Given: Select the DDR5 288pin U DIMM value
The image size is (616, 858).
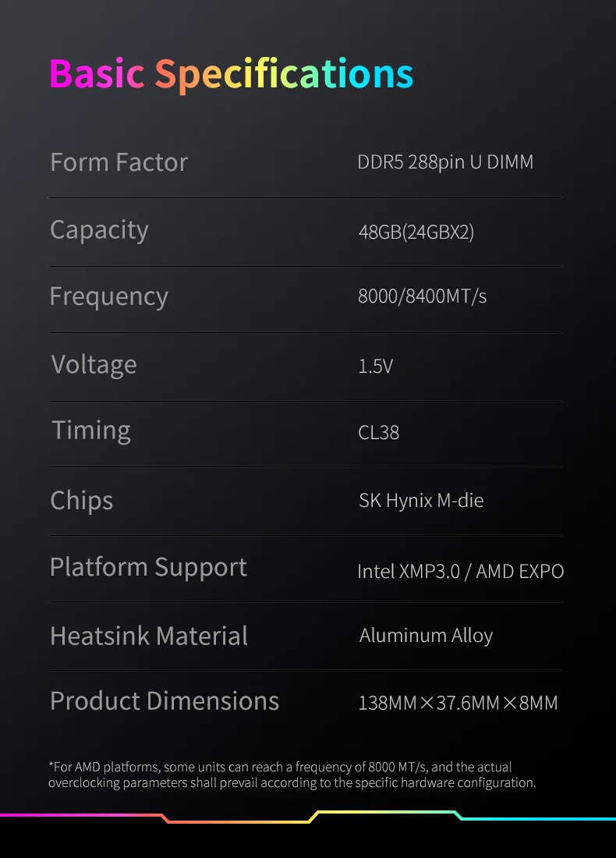Looking at the screenshot, I should [x=445, y=162].
